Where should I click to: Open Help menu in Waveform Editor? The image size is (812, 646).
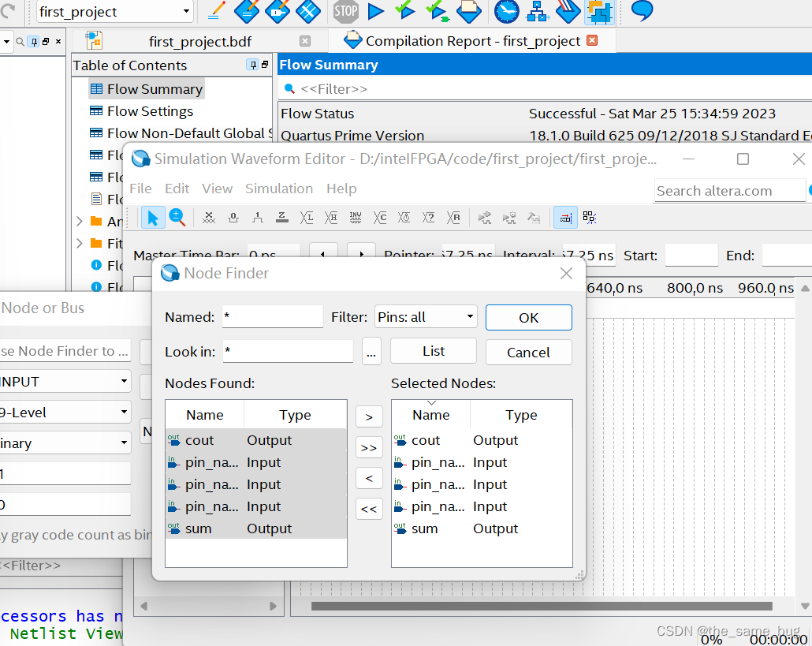[x=341, y=189]
